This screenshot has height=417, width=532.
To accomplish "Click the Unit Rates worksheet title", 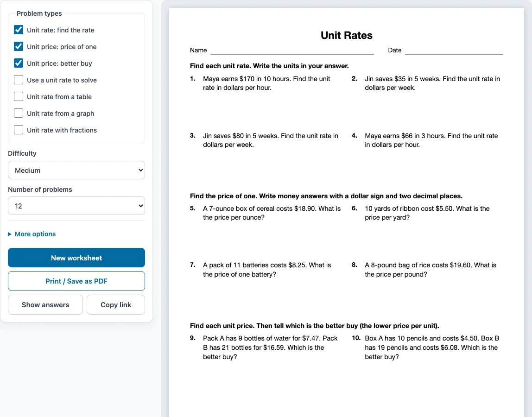I will [x=347, y=35].
